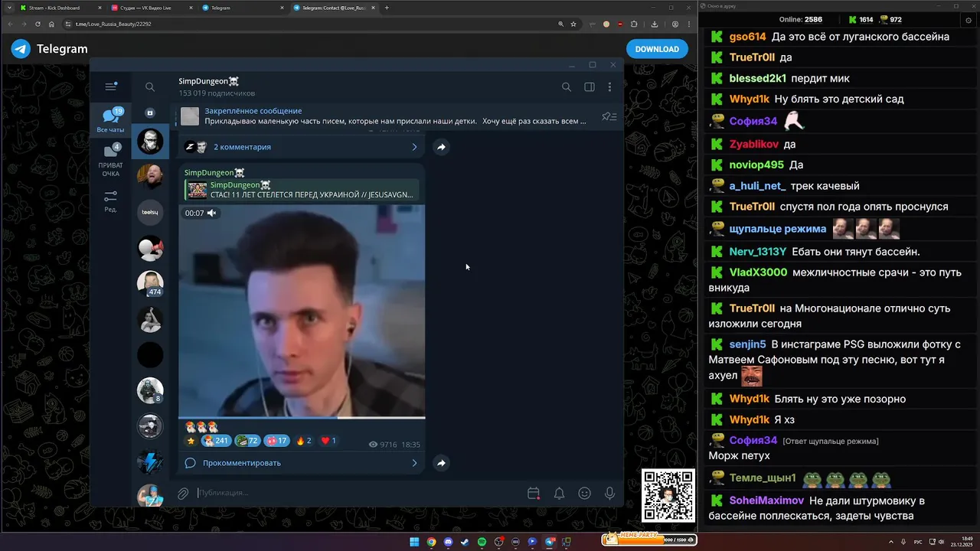Open the Ред. folder settings
Screen dimensions: 980x551
point(111,201)
